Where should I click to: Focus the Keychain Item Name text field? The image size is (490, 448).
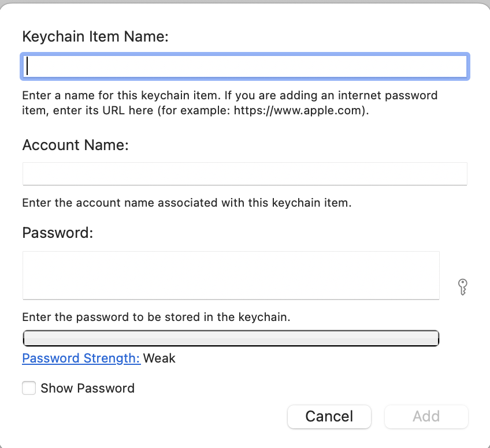coord(244,66)
